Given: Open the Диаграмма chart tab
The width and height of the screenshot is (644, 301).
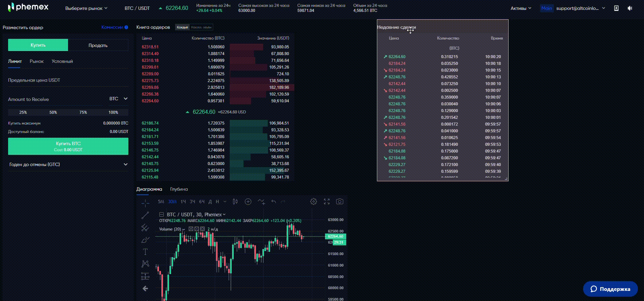Looking at the screenshot, I should (149, 189).
